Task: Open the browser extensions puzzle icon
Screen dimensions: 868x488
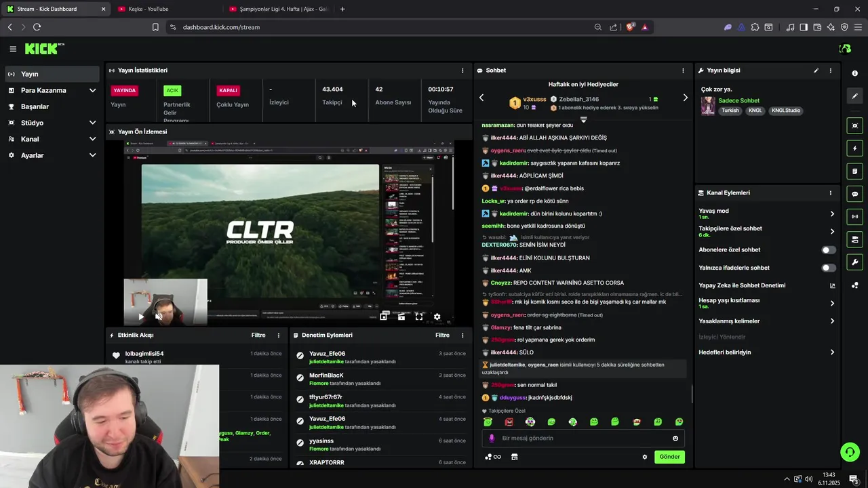Action: coord(755,27)
